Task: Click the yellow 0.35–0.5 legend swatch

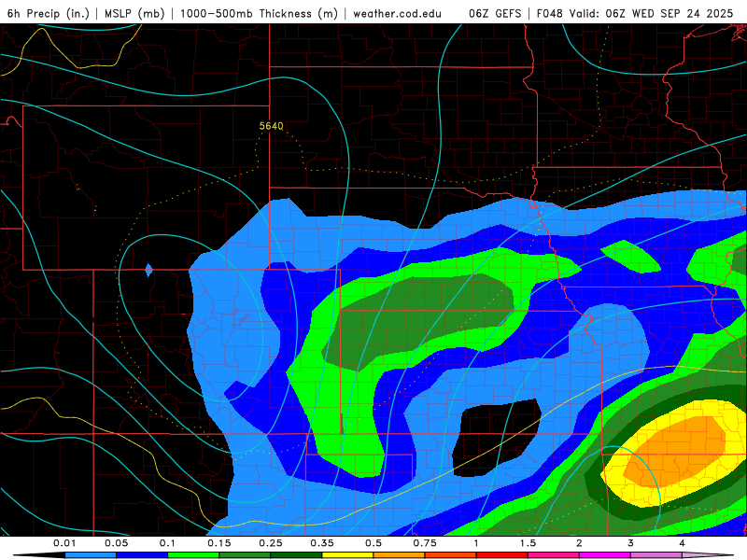Action: [x=347, y=555]
